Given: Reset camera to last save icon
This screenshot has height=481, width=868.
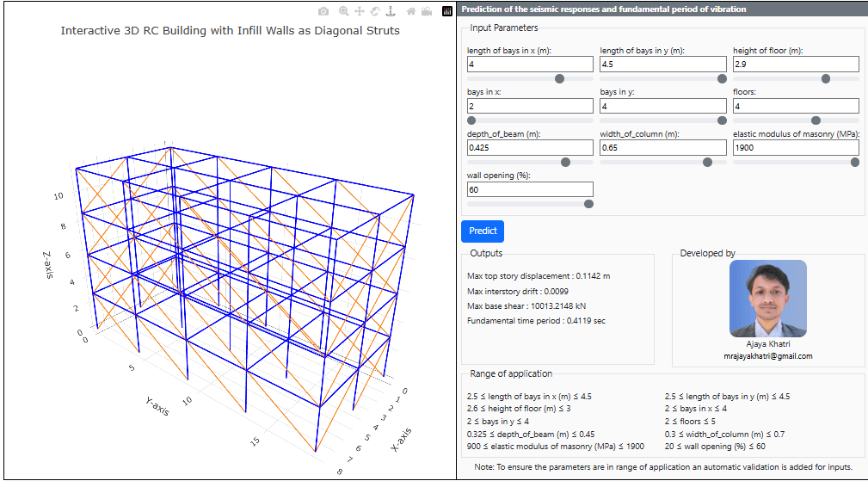Looking at the screenshot, I should 426,11.
